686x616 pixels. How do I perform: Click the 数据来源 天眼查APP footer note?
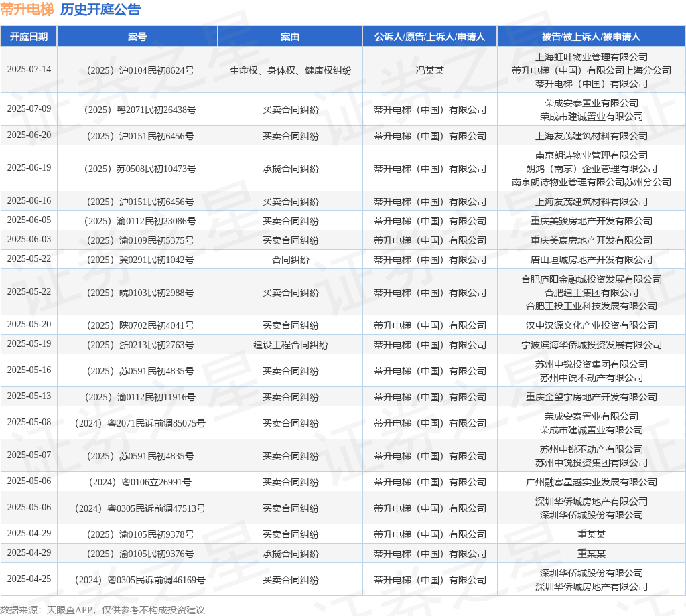102,610
